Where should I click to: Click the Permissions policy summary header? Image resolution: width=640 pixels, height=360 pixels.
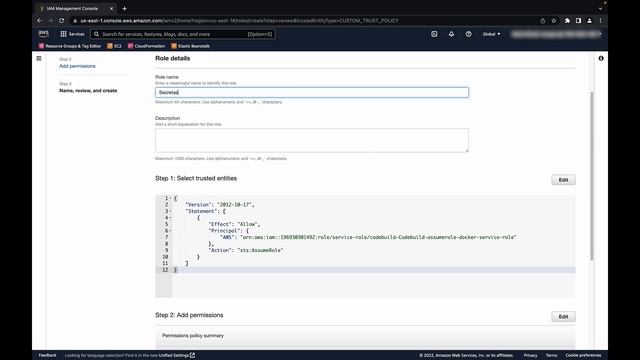point(193,336)
